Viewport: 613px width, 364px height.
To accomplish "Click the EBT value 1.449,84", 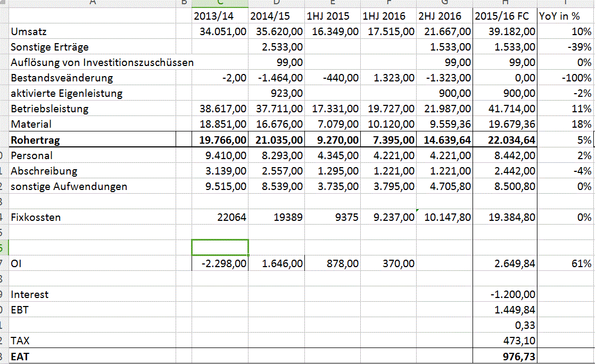I will tap(504, 310).
